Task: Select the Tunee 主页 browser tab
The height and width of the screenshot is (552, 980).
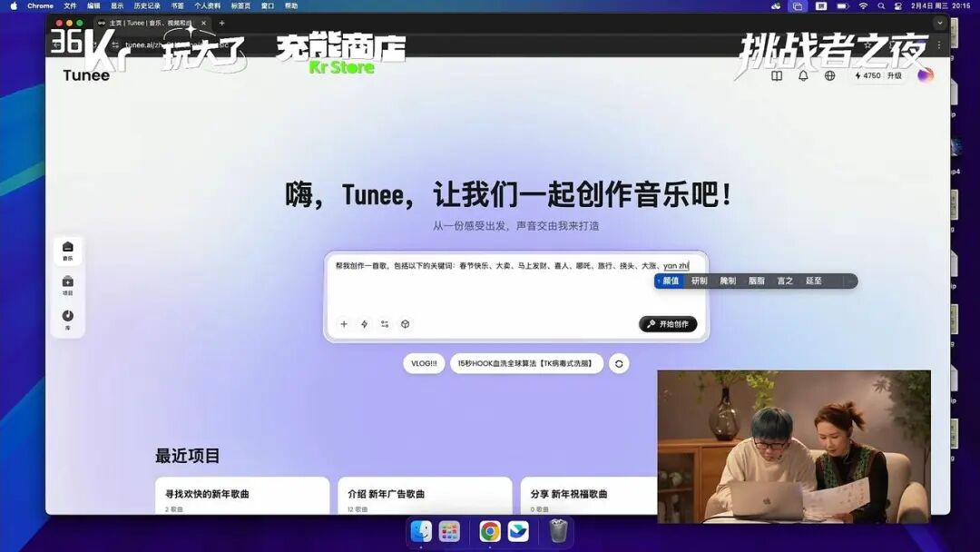Action: point(152,23)
